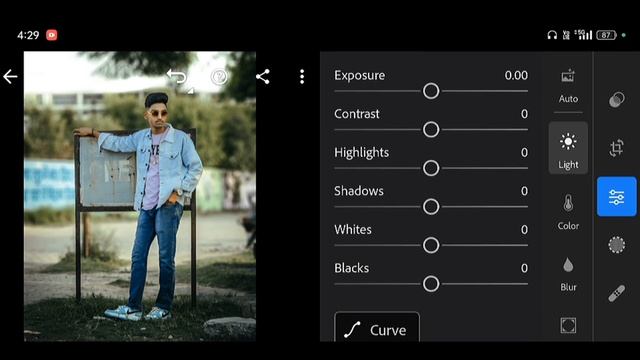Open the tone Curve editor
The height and width of the screenshot is (360, 640).
click(377, 327)
